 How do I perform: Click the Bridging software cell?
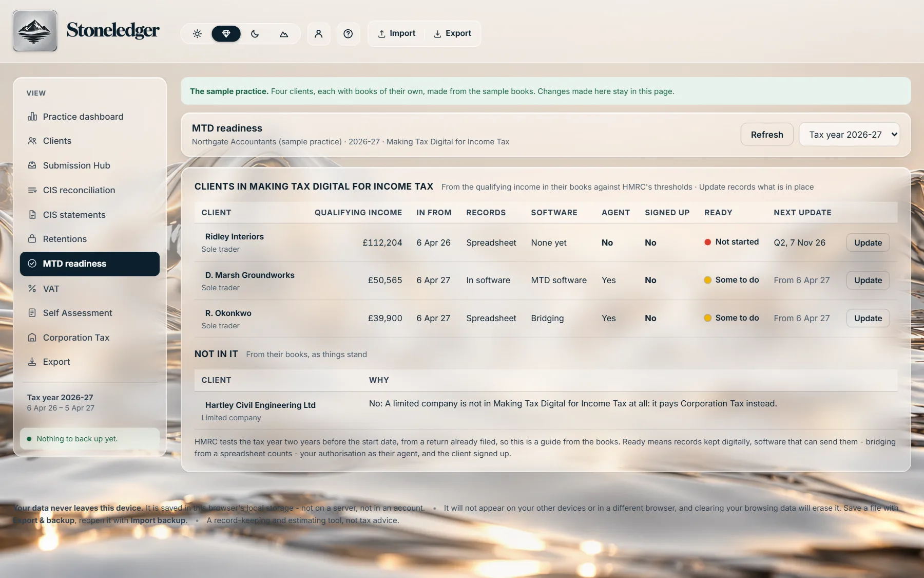click(x=547, y=318)
